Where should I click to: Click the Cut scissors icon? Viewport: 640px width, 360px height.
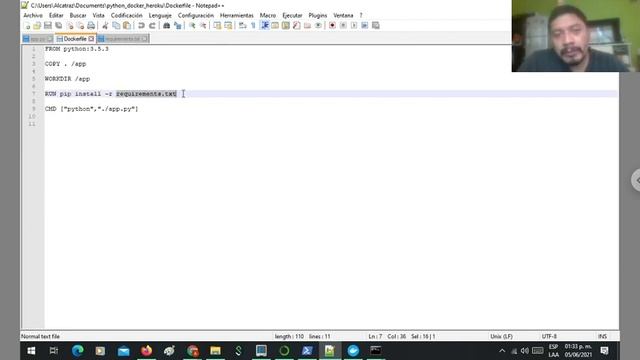coord(105,26)
